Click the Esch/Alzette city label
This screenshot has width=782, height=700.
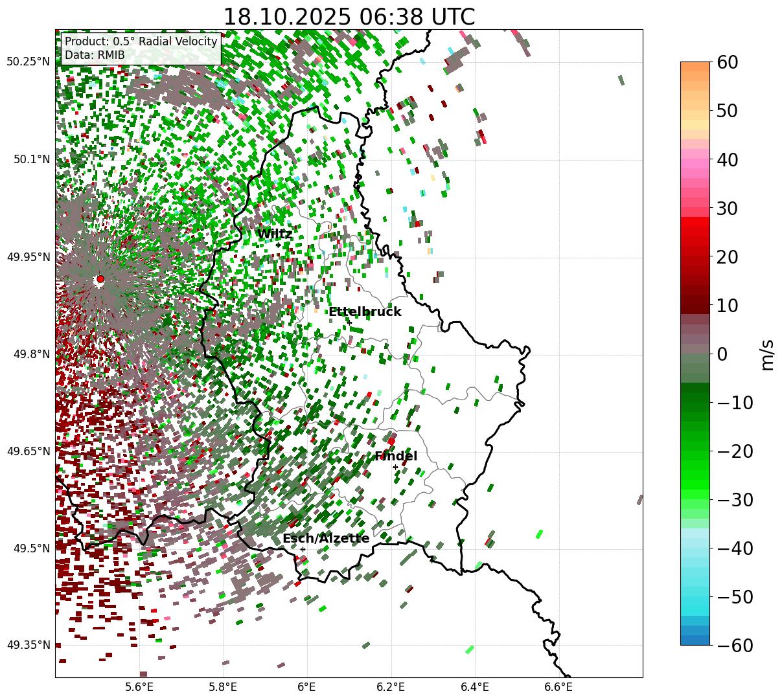tap(326, 539)
